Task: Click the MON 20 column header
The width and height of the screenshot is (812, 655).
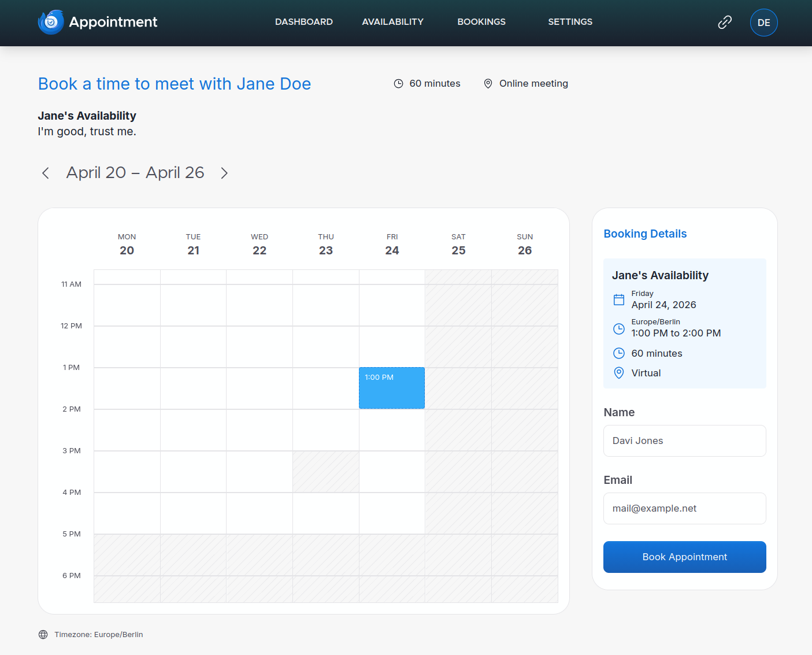Action: [x=127, y=244]
